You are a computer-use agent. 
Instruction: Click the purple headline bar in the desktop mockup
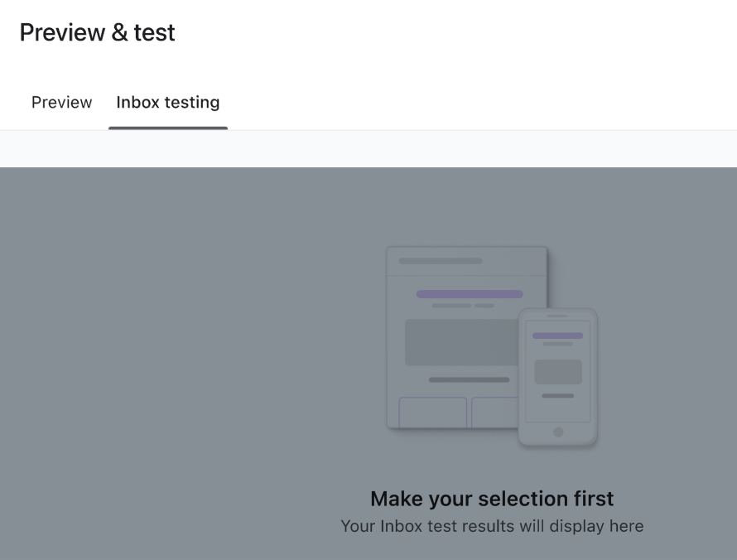coord(470,293)
